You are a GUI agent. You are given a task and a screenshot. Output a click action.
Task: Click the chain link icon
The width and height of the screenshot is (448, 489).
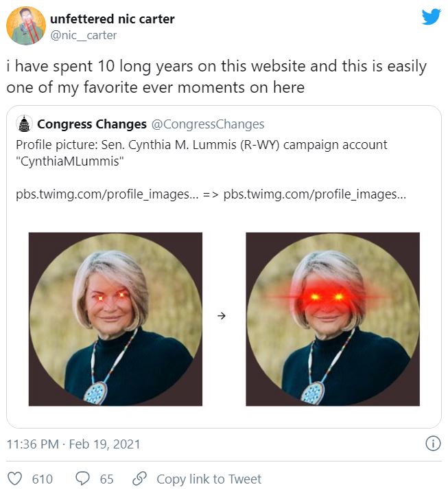(x=139, y=479)
